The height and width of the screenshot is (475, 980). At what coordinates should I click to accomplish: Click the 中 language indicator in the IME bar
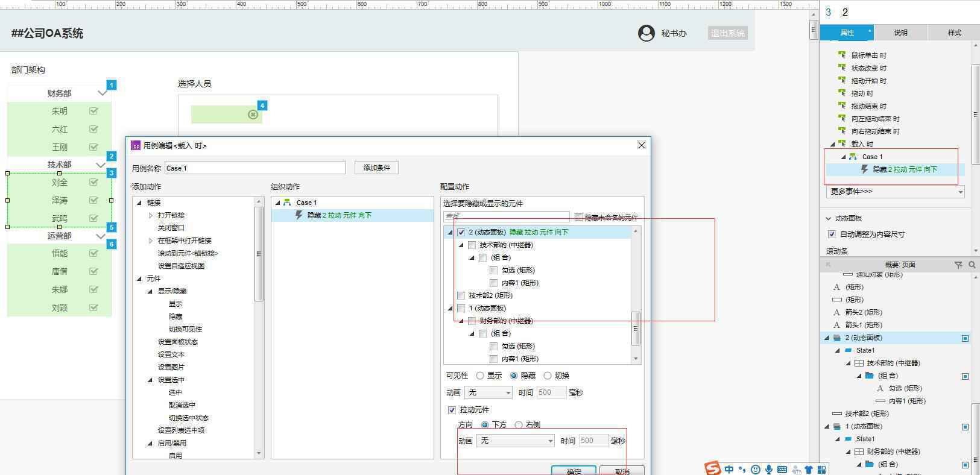(x=729, y=470)
